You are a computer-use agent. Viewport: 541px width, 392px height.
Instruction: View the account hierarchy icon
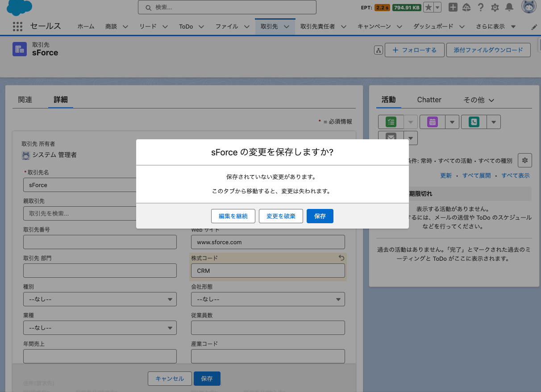pyautogui.click(x=378, y=50)
